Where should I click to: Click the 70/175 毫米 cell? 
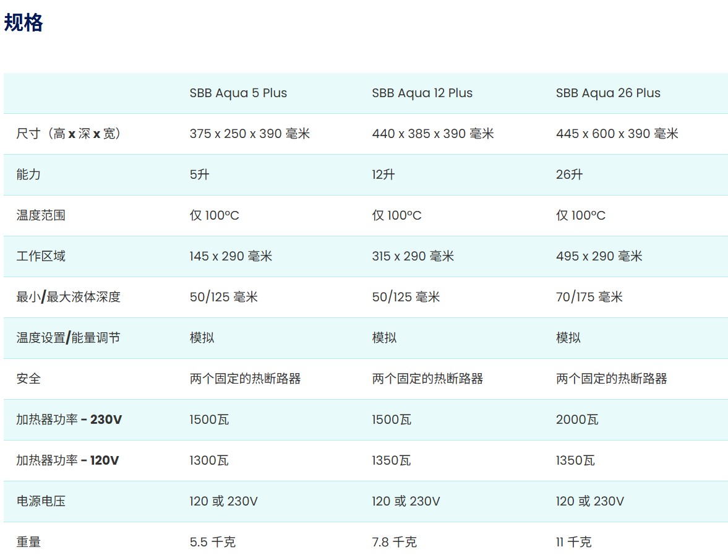pos(589,297)
